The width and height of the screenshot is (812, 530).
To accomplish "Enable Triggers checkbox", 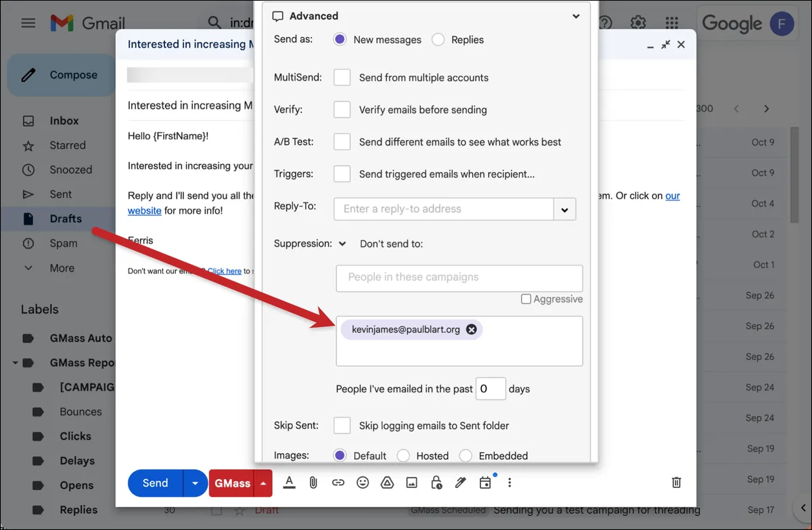I will pyautogui.click(x=342, y=174).
